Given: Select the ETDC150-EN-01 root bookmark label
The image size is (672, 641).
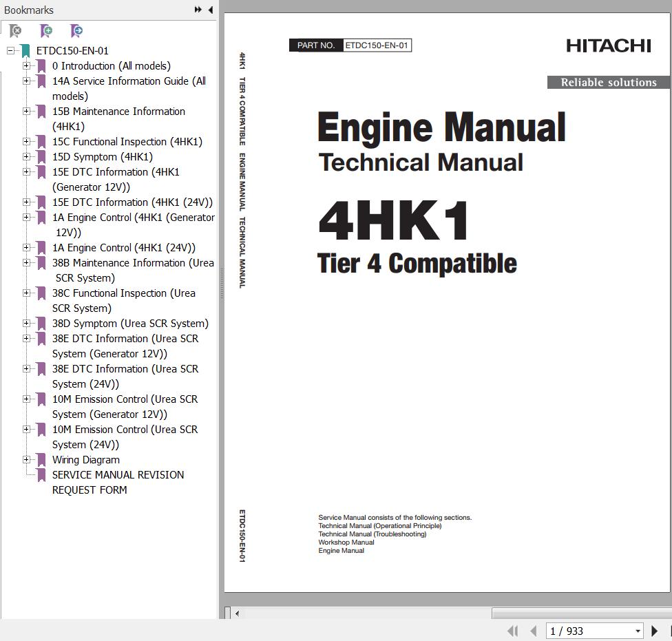Looking at the screenshot, I should click(x=72, y=50).
